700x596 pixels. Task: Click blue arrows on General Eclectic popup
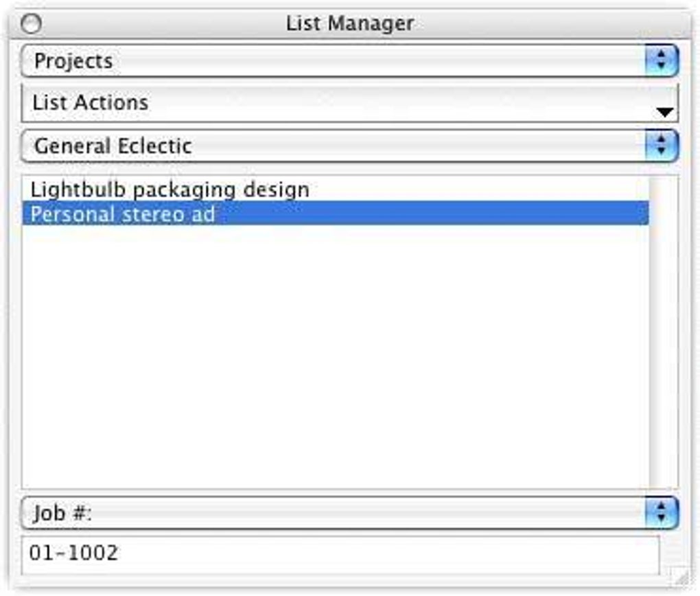point(661,146)
